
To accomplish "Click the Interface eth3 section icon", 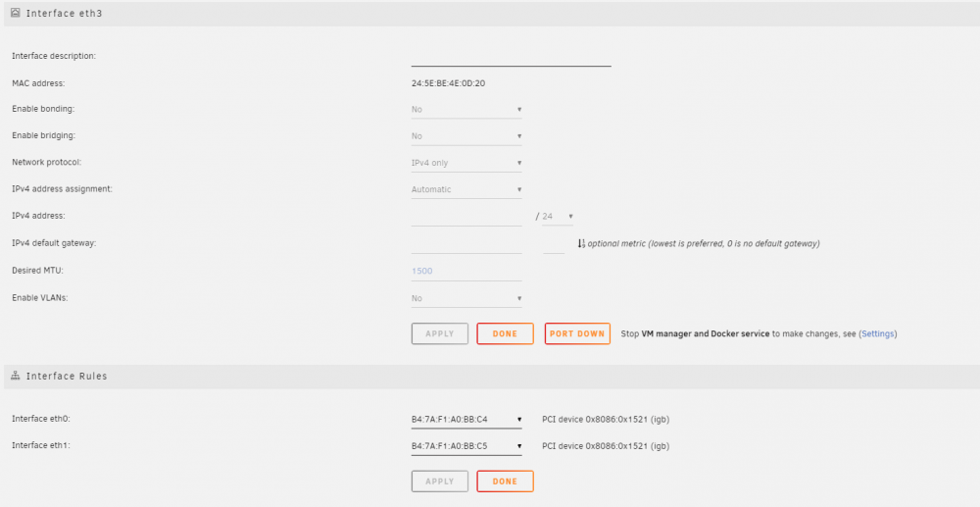I will click(16, 13).
